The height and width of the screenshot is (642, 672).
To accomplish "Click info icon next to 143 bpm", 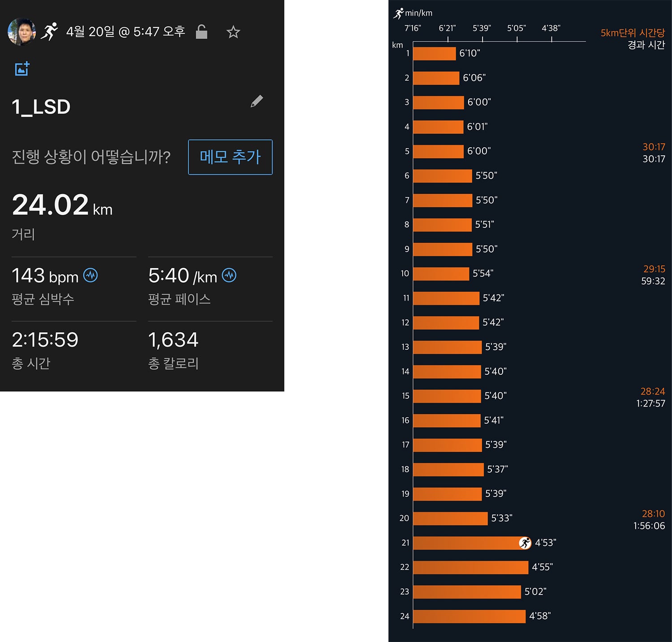I will [x=90, y=275].
